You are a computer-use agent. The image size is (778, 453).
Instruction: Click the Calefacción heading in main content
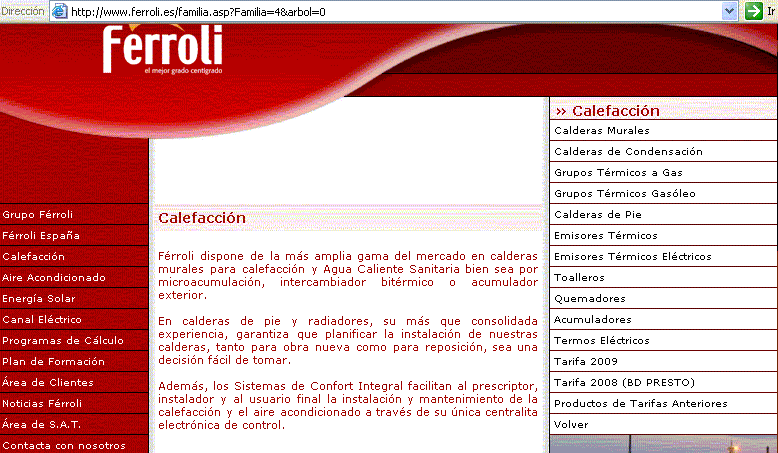202,218
